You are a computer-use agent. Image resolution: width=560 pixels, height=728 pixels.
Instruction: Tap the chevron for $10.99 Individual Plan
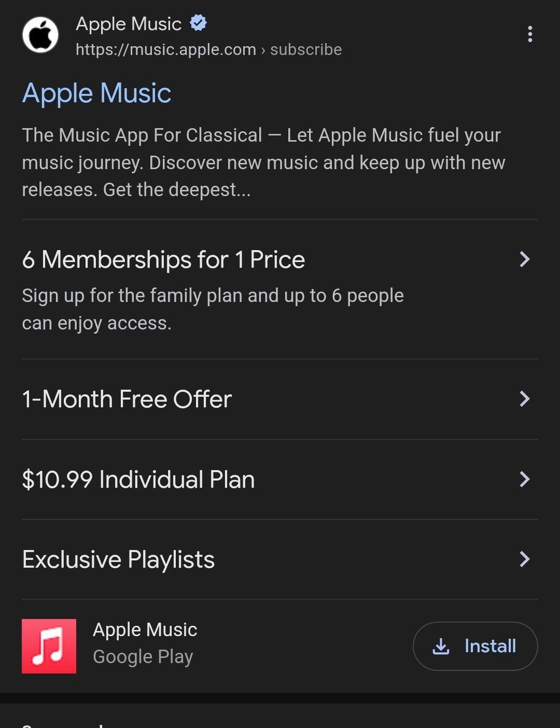click(525, 479)
